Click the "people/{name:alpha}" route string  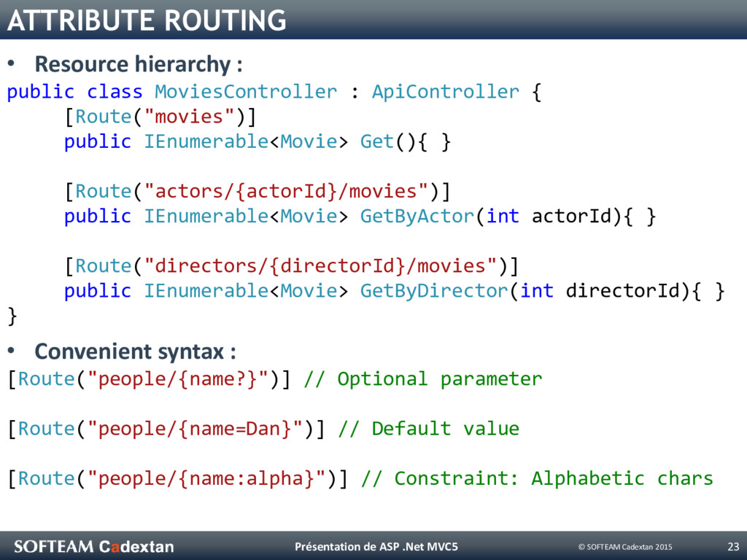point(206,478)
